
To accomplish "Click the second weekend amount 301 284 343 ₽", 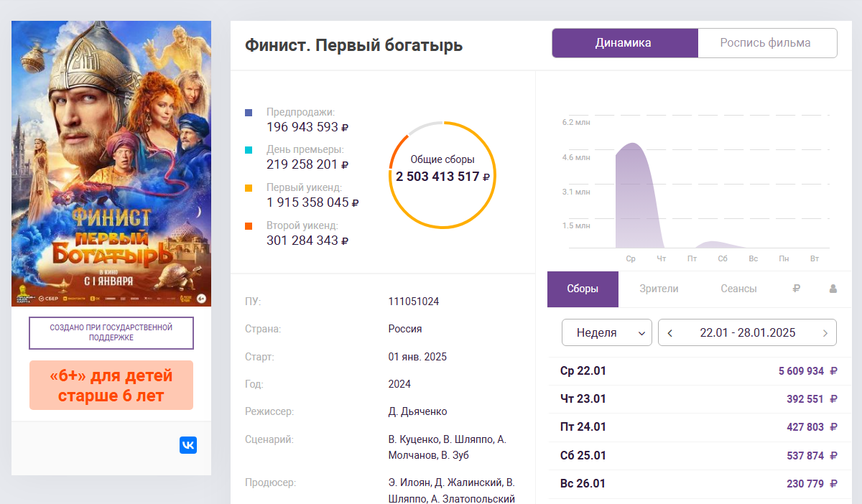I will 307,241.
